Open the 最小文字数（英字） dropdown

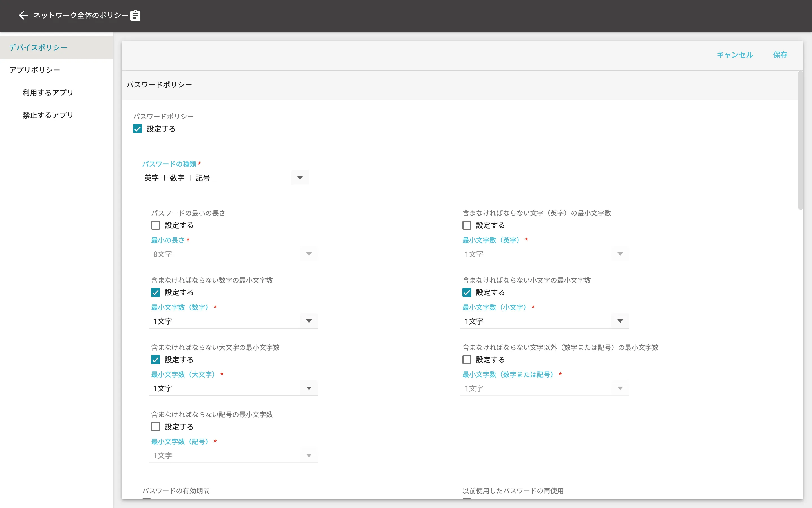tap(544, 254)
